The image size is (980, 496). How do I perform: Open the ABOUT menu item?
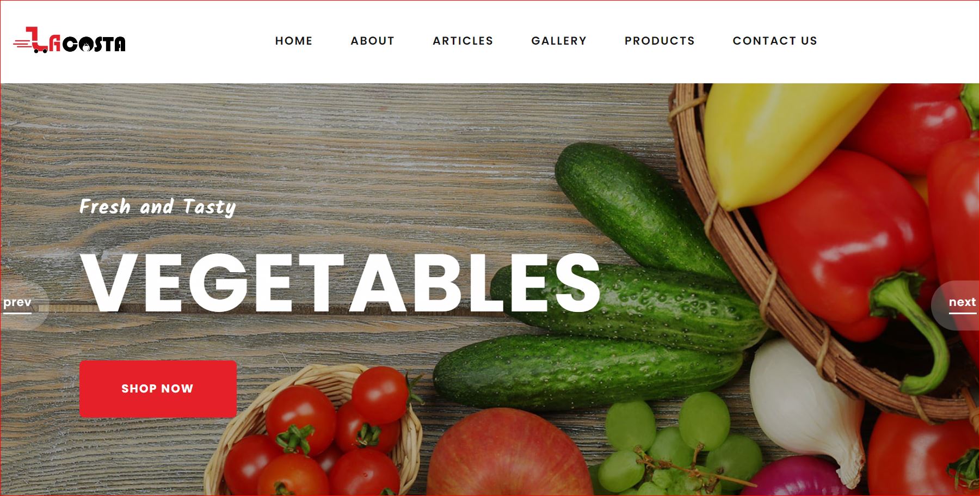pyautogui.click(x=373, y=41)
